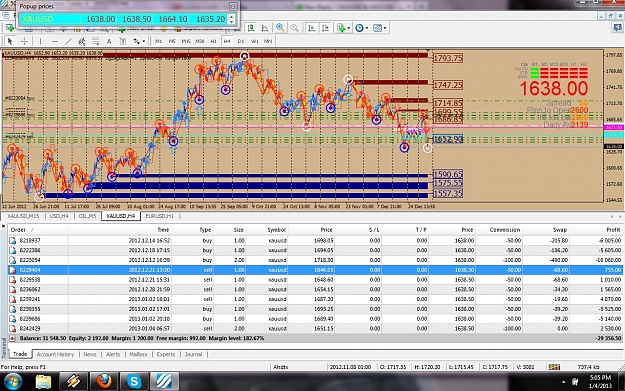Switch timeframe to D1
Screen dimensions: 625x391
click(241, 41)
